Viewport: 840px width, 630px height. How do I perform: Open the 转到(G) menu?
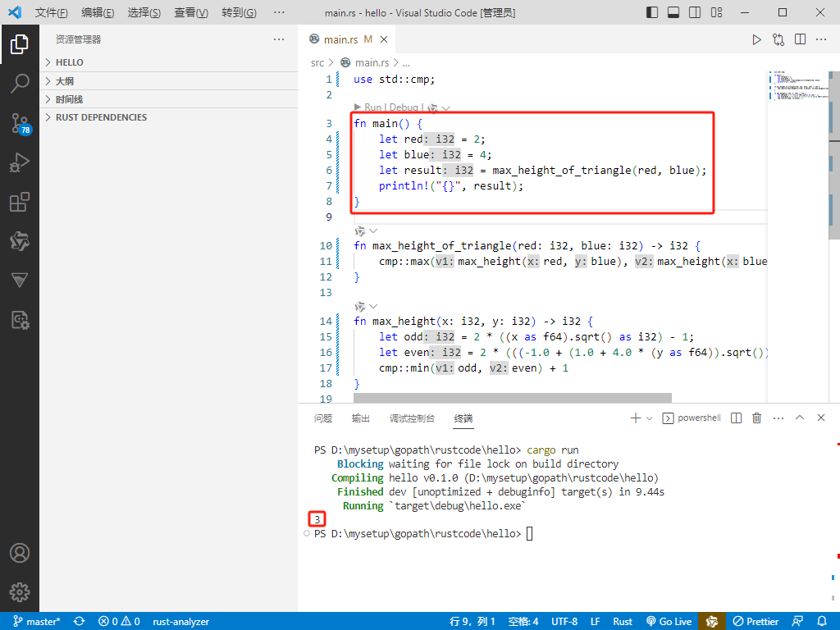tap(239, 12)
